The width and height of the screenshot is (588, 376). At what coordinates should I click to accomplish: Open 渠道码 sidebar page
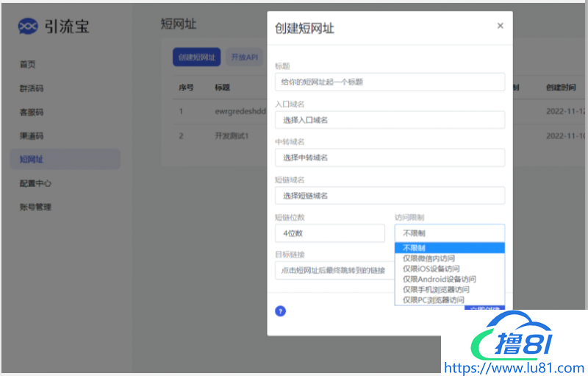pyautogui.click(x=32, y=135)
